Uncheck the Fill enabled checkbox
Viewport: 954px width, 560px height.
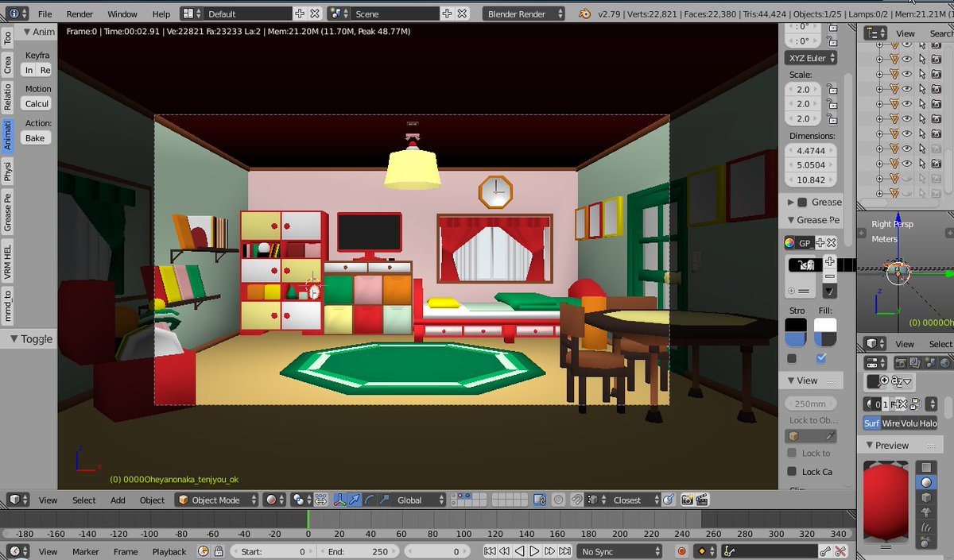pos(821,358)
